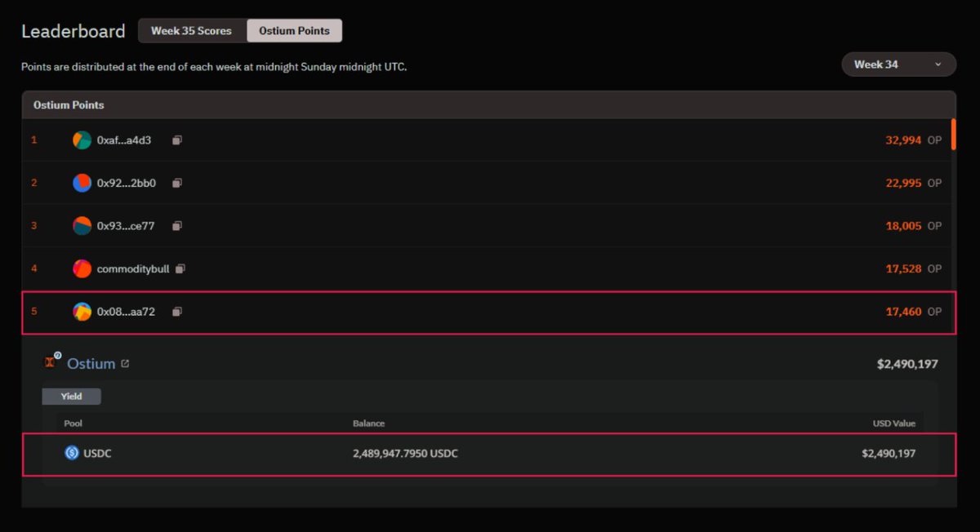Click avatar of commoditybull
Viewport: 980px width, 532px height.
coord(82,268)
